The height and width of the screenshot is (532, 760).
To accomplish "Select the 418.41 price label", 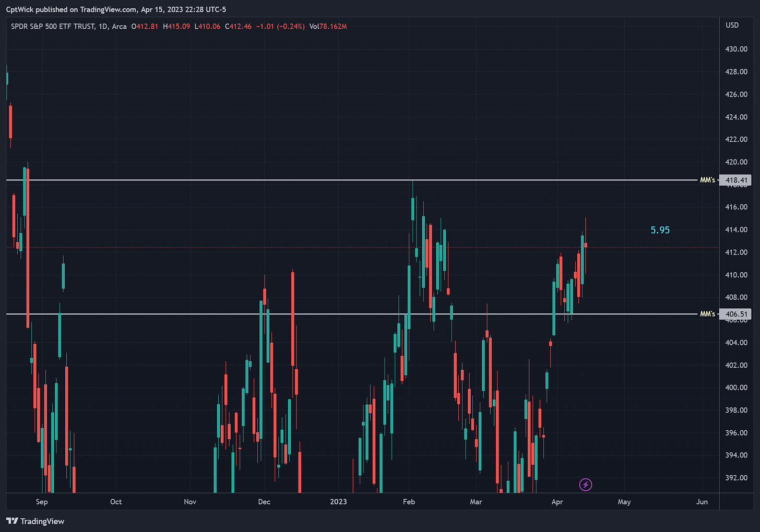I will 736,180.
